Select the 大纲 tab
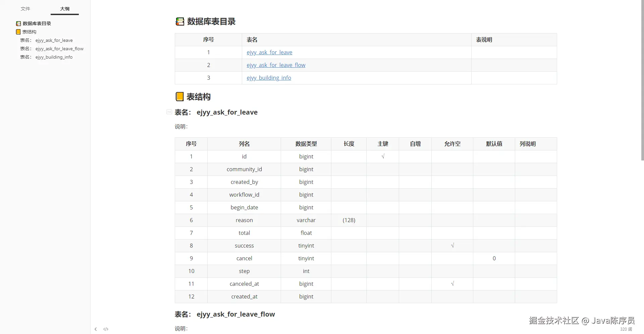 65,9
